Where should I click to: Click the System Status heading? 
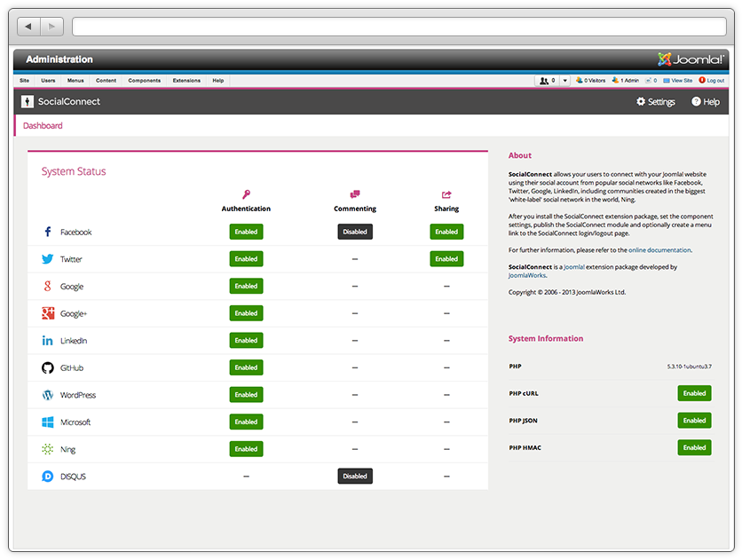tap(74, 171)
